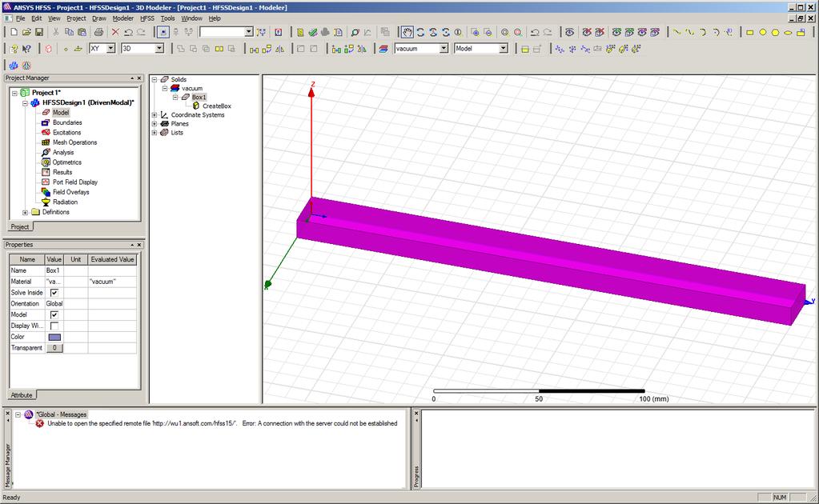Open the Model selection mode dropdown
This screenshot has width=819, height=504.
click(x=503, y=49)
